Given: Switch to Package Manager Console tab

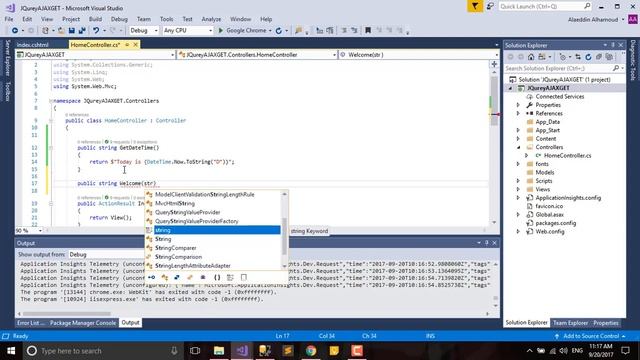Looking at the screenshot, I should coord(83,323).
